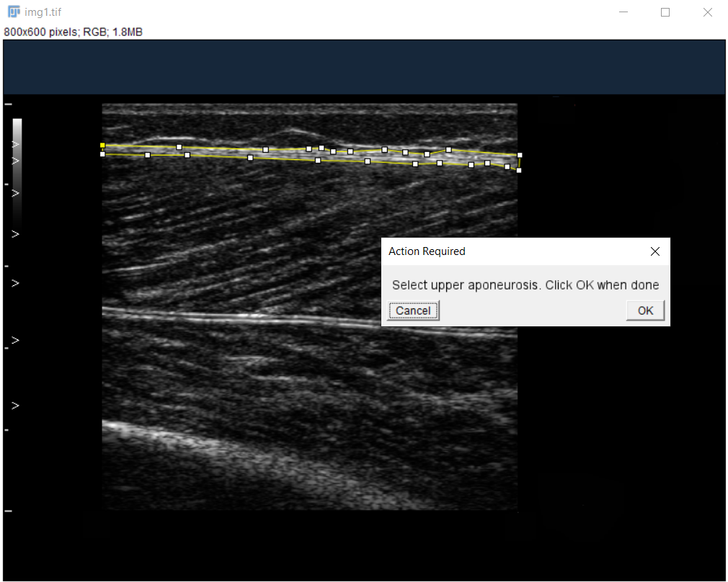Image resolution: width=728 pixels, height=582 pixels.
Task: Click the topmost depth arrow marker on left
Action: tap(15, 144)
